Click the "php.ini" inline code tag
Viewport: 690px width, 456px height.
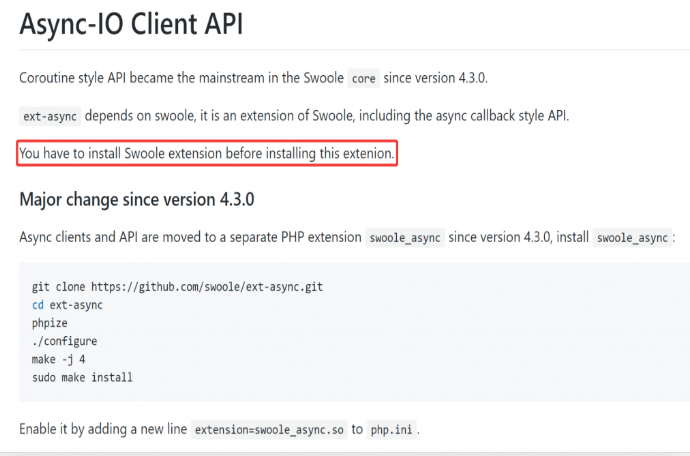pyautogui.click(x=392, y=430)
